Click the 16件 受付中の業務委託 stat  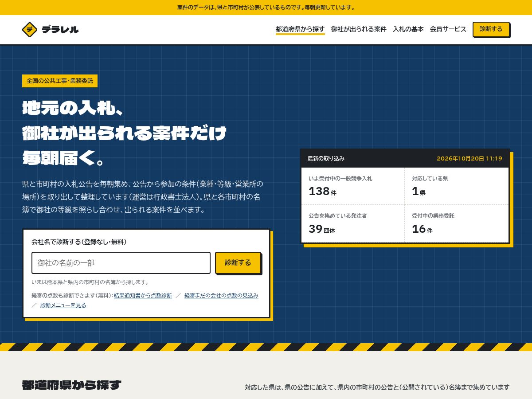click(457, 223)
